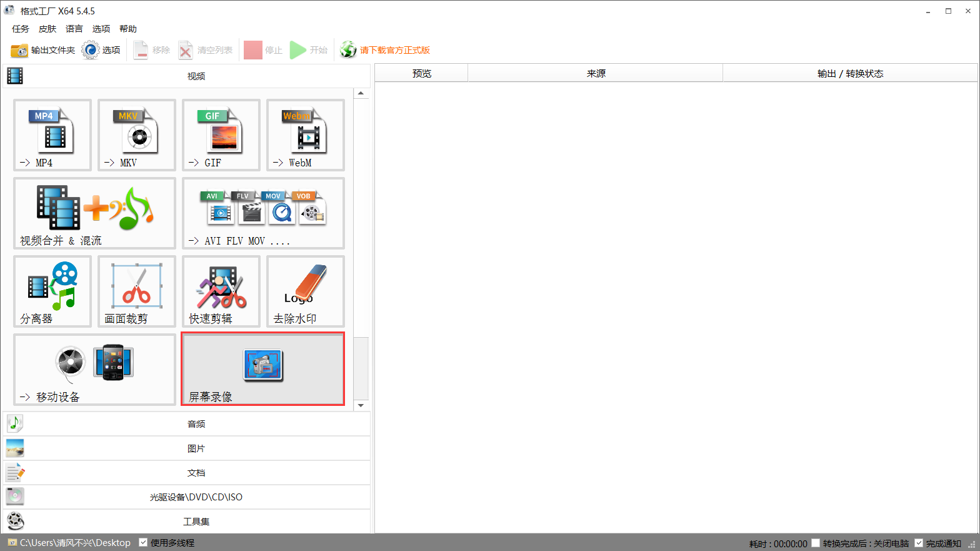Click the 图片 landscape icon
The image size is (980, 551).
click(15, 448)
